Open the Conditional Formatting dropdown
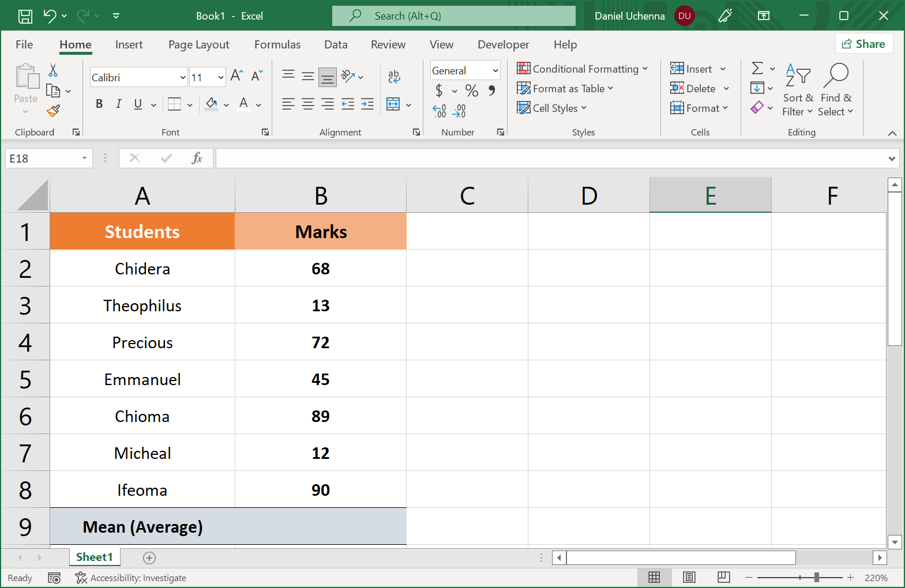905x588 pixels. click(583, 69)
